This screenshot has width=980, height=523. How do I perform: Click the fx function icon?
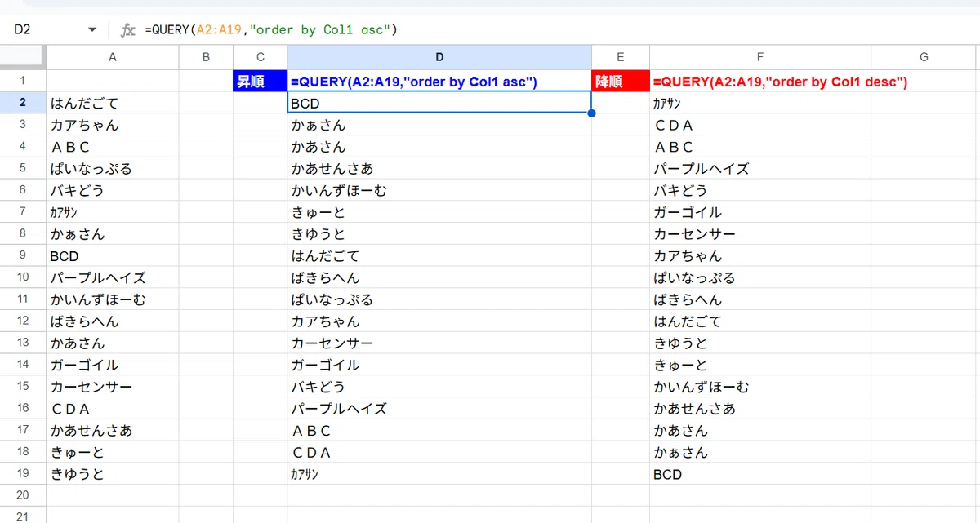point(128,30)
